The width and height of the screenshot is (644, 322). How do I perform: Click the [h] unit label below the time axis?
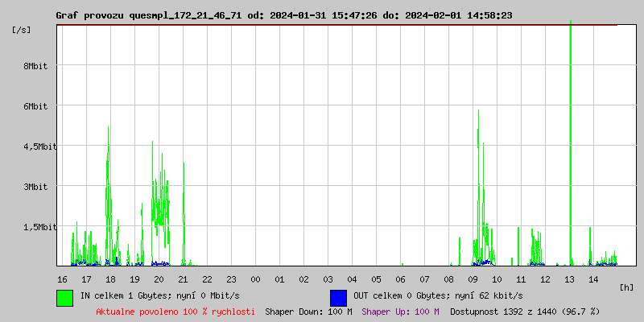click(627, 287)
